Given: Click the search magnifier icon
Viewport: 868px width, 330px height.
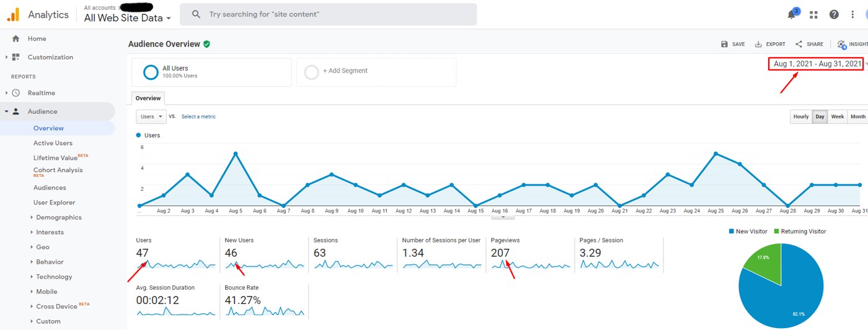Looking at the screenshot, I should [196, 14].
